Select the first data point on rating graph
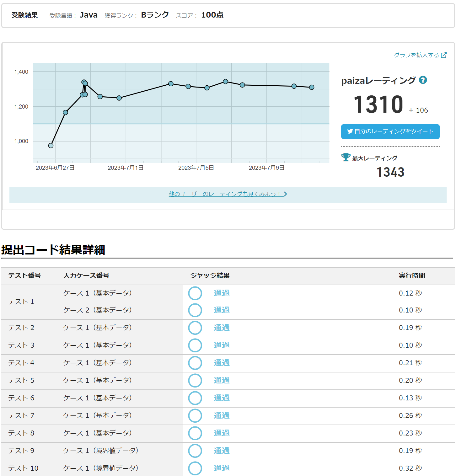Viewport: 462px width, 476px height. coord(51,146)
